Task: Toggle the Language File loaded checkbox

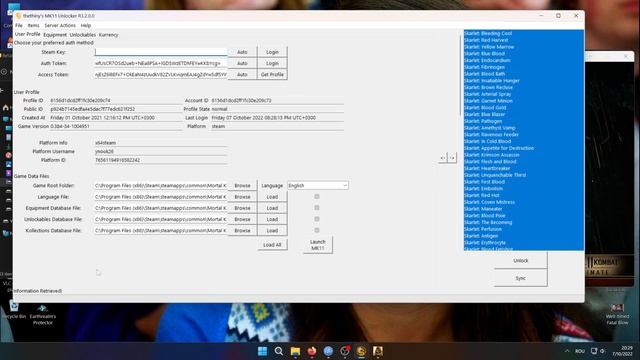Action: click(x=317, y=197)
